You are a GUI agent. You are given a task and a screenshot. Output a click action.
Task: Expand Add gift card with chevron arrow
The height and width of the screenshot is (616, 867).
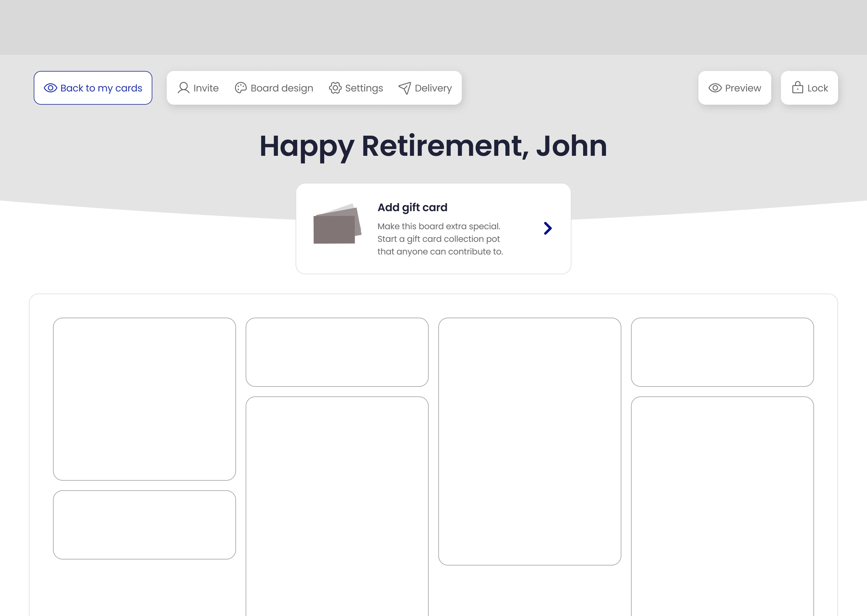point(547,228)
